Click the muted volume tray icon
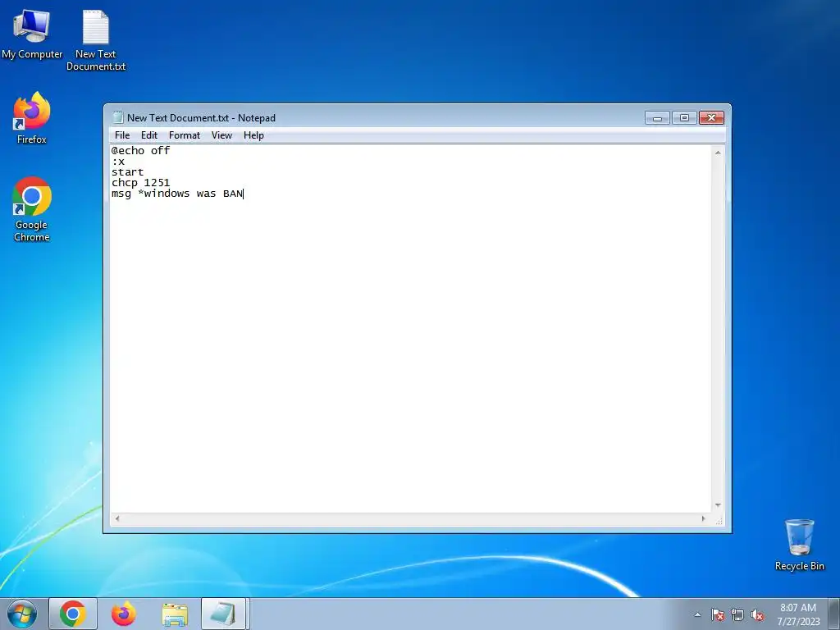 click(x=757, y=614)
